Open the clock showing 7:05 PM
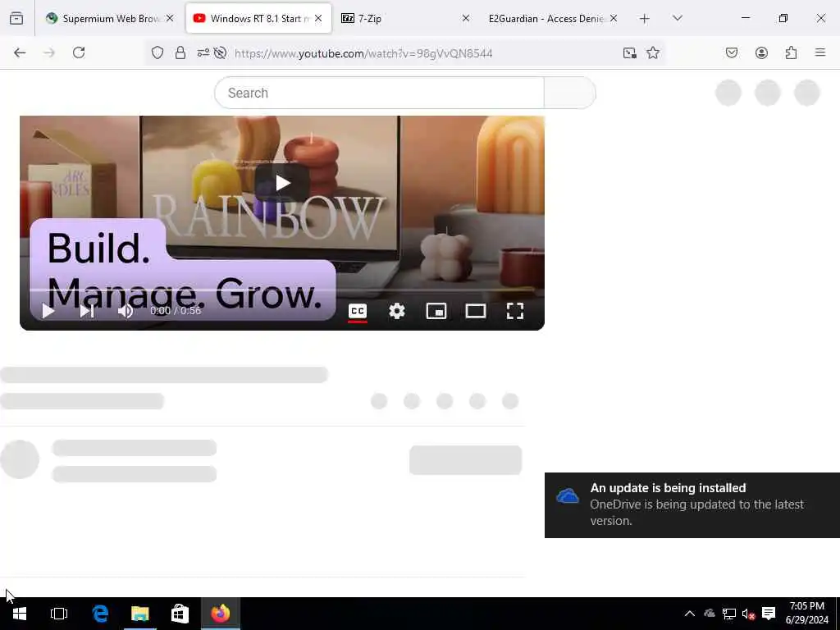 (x=807, y=614)
